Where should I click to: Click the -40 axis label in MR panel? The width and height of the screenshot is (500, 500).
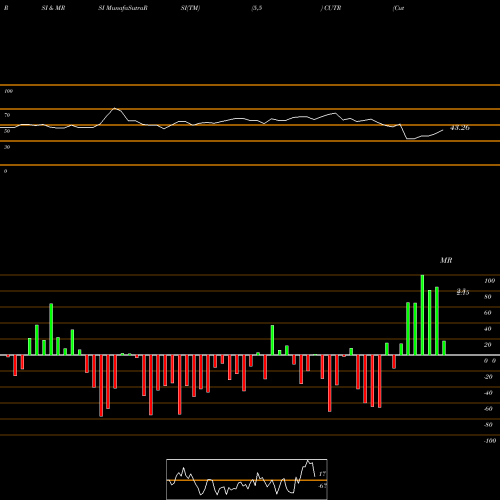pyautogui.click(x=488, y=393)
